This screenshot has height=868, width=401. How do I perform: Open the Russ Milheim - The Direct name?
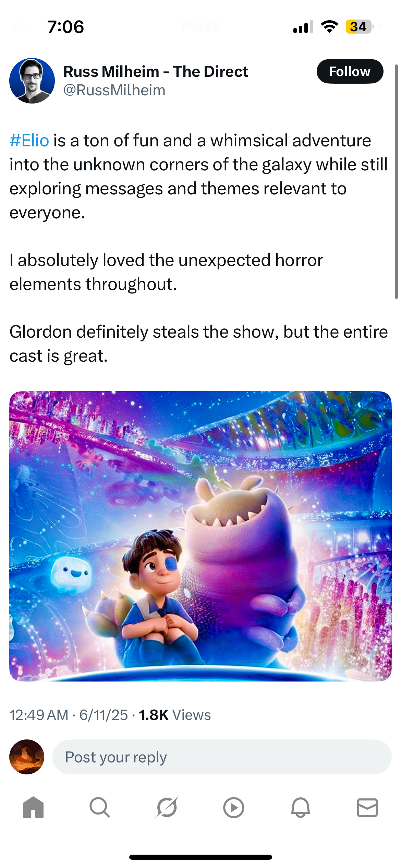pos(156,71)
